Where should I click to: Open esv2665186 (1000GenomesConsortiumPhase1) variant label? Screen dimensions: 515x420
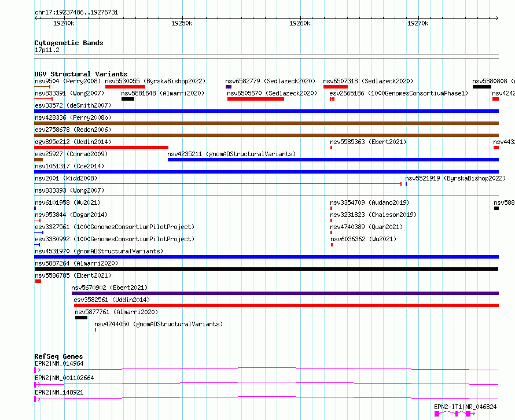(x=399, y=93)
